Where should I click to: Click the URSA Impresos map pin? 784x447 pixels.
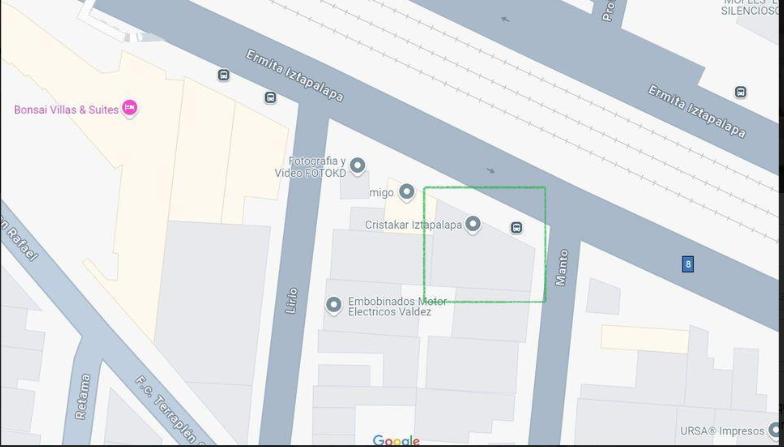coord(776,430)
